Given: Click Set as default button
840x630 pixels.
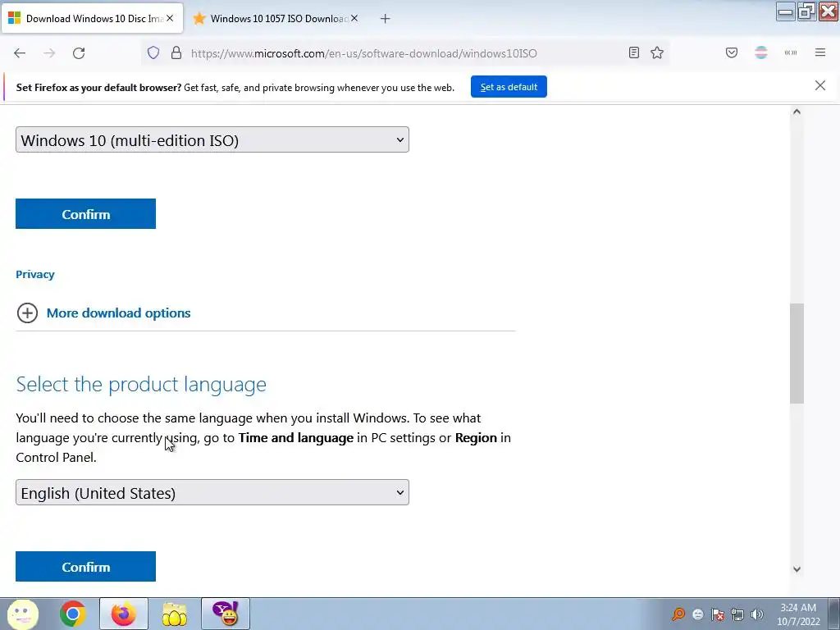Looking at the screenshot, I should [509, 87].
